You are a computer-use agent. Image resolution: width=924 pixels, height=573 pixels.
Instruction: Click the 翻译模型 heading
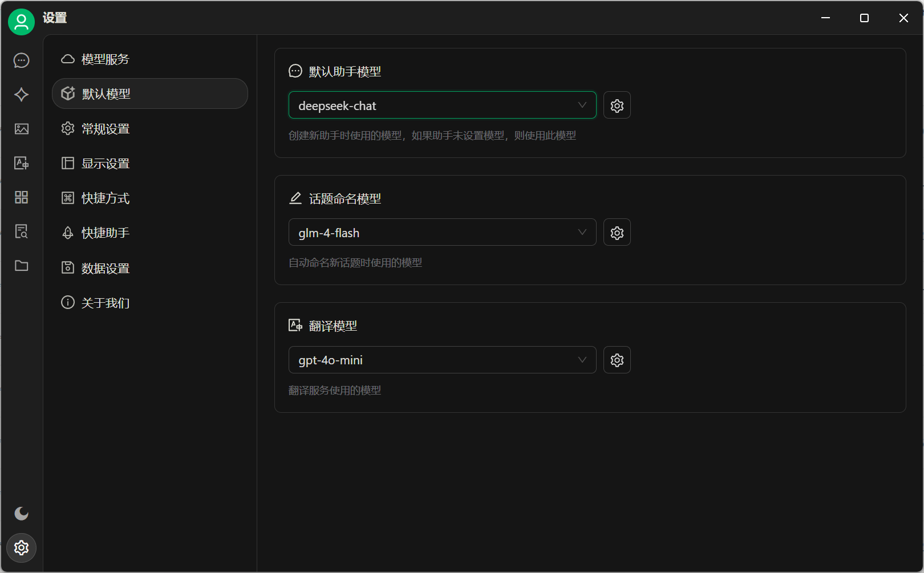click(333, 326)
